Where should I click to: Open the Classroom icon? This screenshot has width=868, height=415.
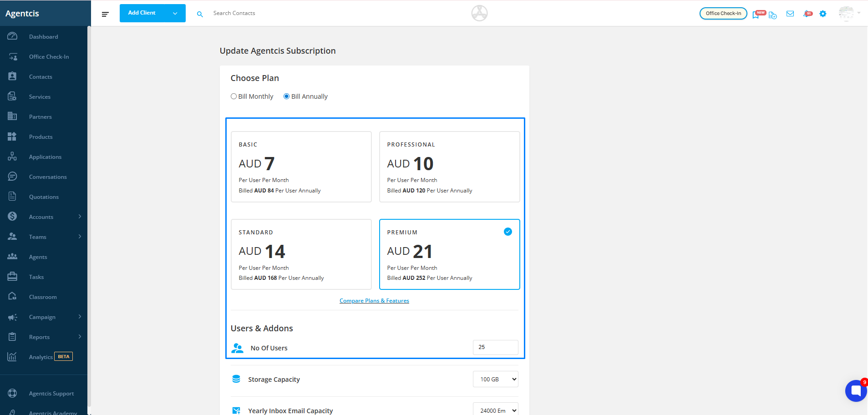point(12,297)
